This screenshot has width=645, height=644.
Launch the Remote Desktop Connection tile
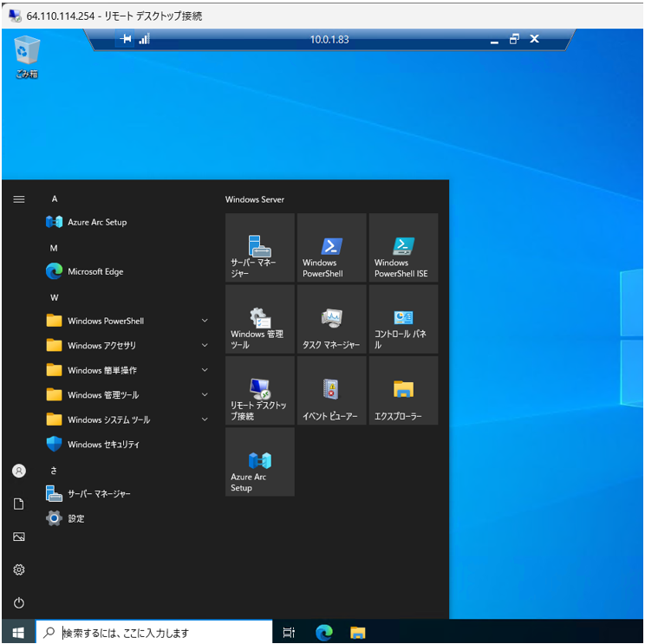[259, 391]
